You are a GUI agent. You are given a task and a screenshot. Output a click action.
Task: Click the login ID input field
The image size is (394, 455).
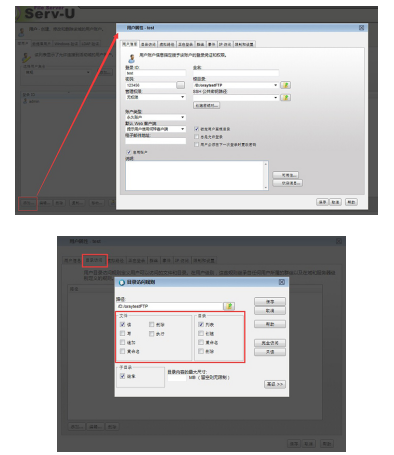155,73
